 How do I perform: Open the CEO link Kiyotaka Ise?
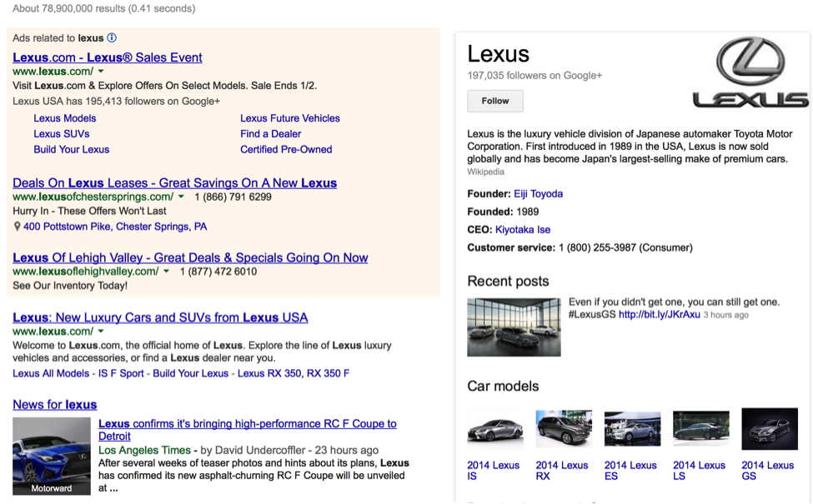click(523, 229)
